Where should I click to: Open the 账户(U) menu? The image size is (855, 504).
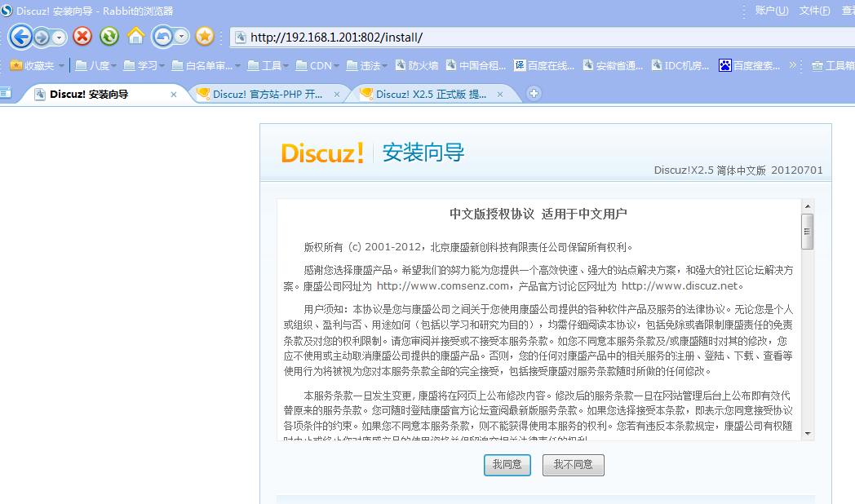tap(772, 11)
